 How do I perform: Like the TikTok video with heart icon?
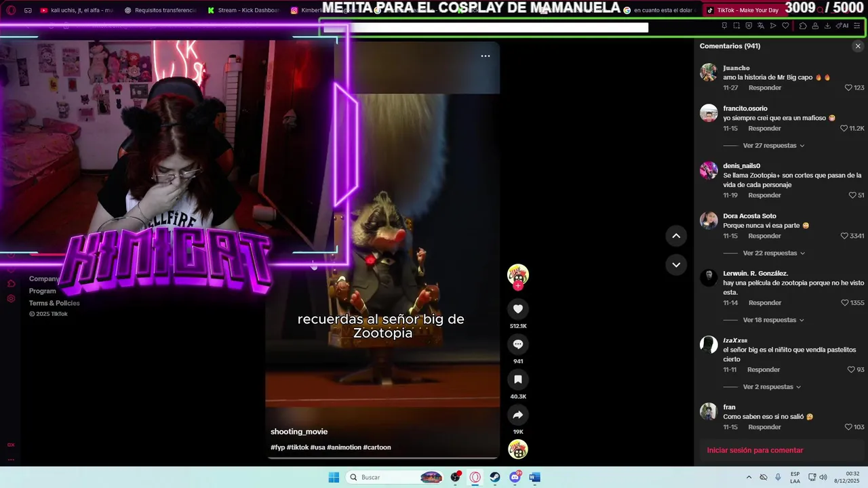coord(518,309)
